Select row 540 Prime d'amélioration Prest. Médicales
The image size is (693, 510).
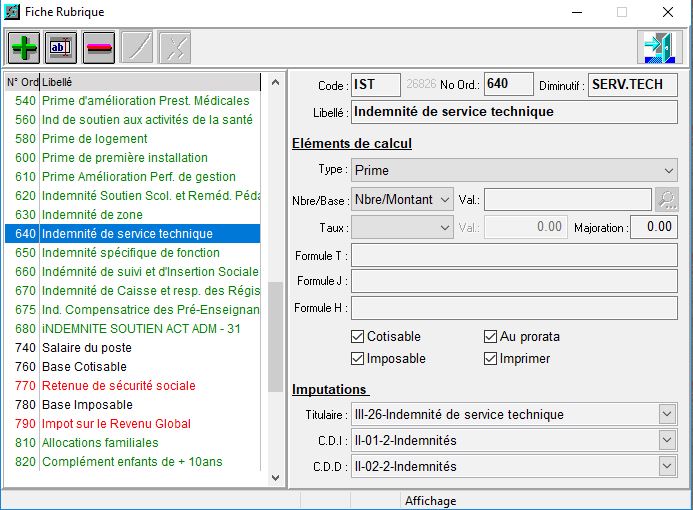(133, 101)
